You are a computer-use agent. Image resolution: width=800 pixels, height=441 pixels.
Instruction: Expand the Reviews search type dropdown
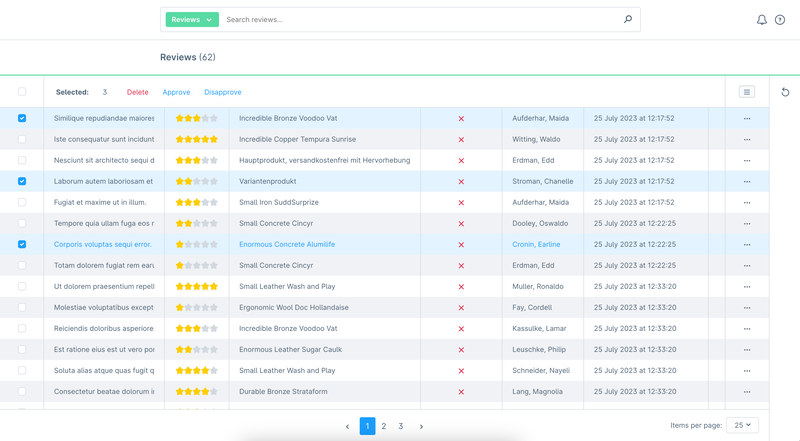point(192,19)
